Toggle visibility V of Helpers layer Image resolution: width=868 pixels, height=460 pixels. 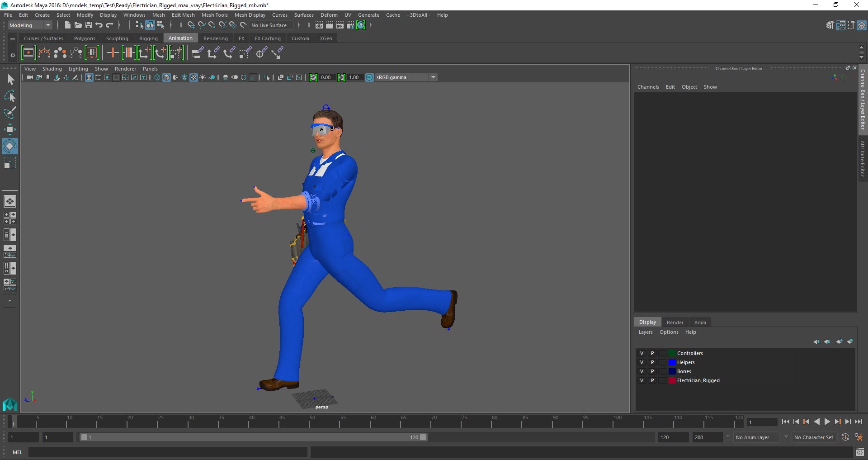642,362
